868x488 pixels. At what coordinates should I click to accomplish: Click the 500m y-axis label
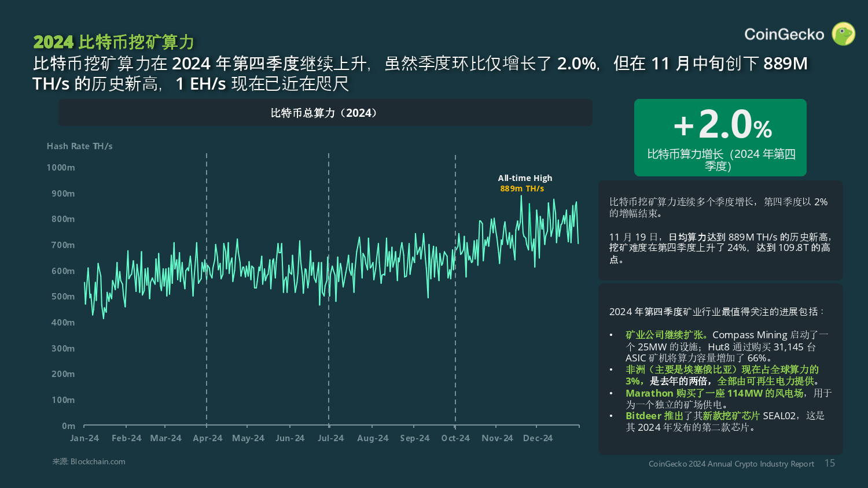pyautogui.click(x=63, y=297)
